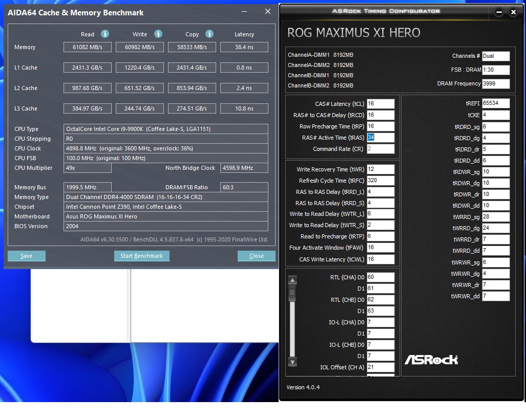The image size is (526, 420).
Task: Click the scroll down arrow in RTL list
Action: (292, 362)
